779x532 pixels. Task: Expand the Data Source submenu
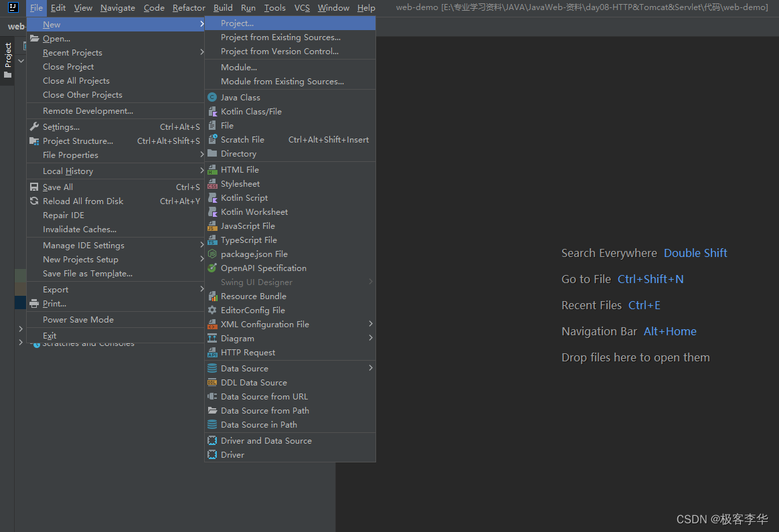point(290,369)
